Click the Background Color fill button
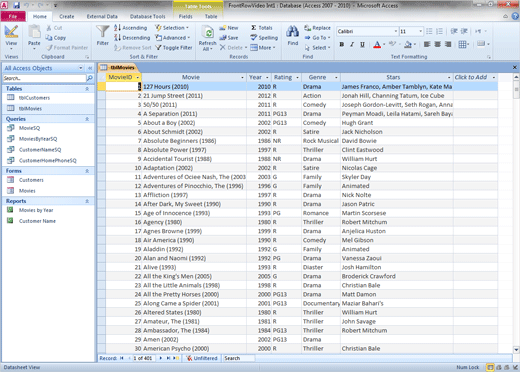520x372 pixels. 408,44
